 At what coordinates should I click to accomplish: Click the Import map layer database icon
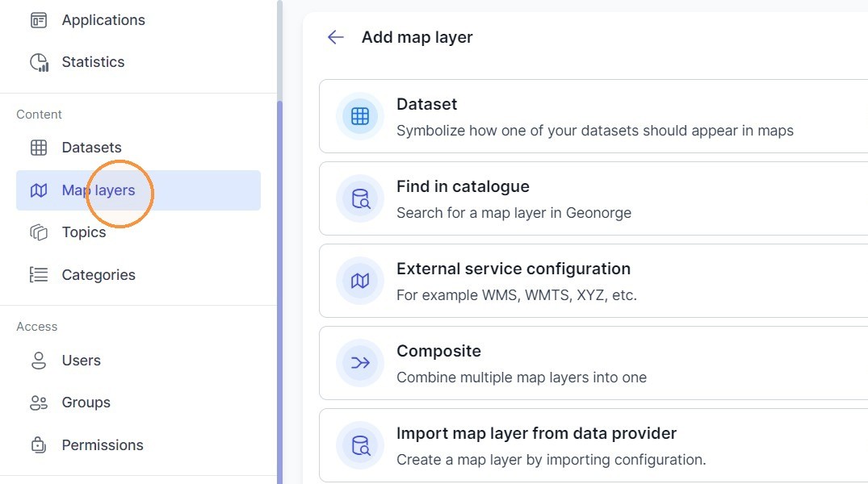(360, 445)
